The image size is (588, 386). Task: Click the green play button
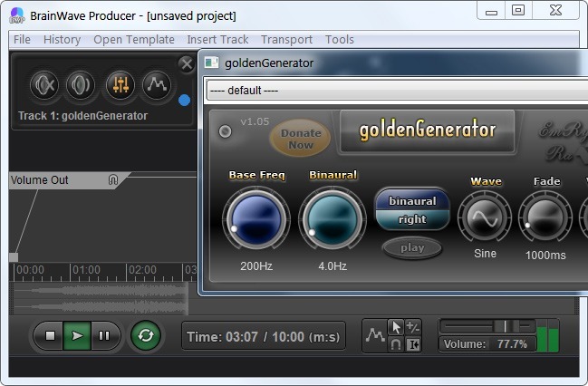[77, 335]
